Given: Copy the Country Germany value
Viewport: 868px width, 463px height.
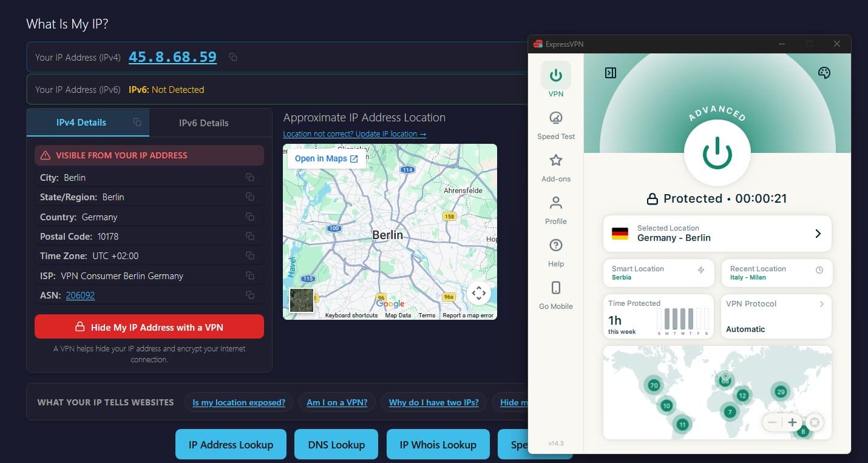Looking at the screenshot, I should (x=249, y=217).
